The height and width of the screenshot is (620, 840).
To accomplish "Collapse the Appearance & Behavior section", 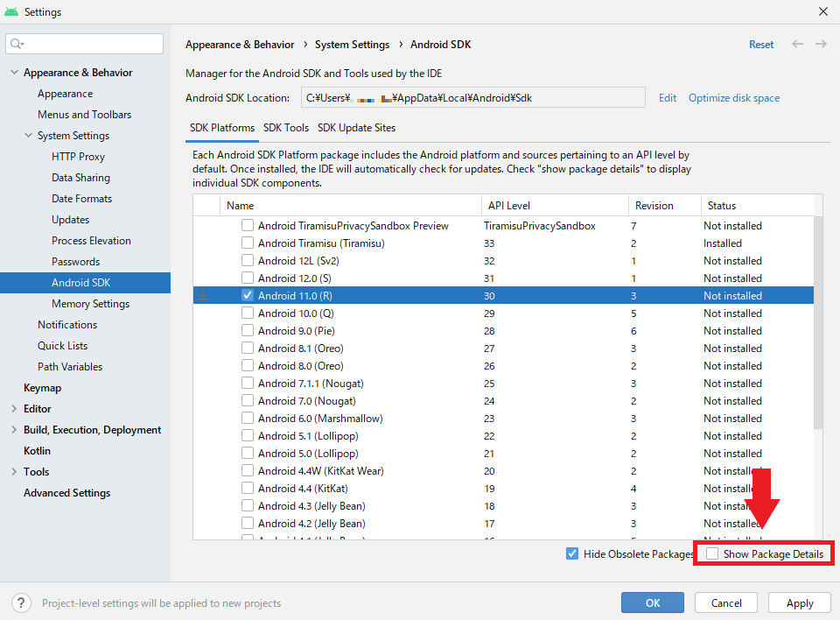I will (x=14, y=72).
